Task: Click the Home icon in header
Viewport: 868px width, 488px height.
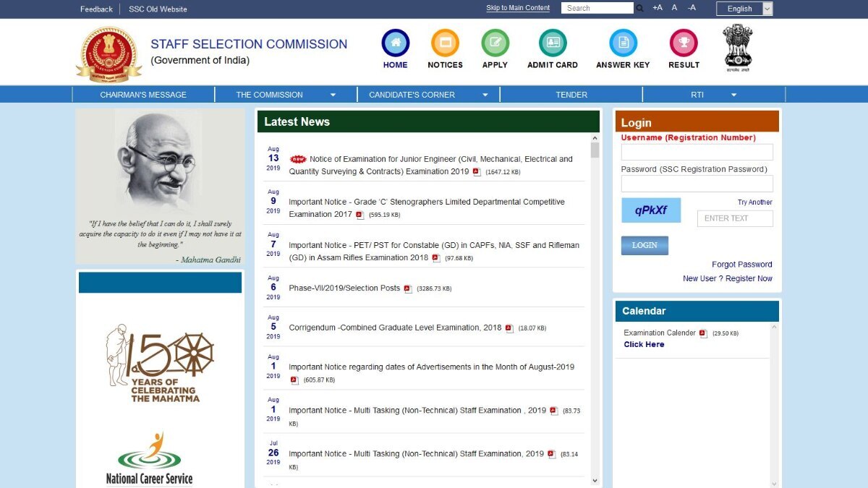Action: [x=395, y=43]
